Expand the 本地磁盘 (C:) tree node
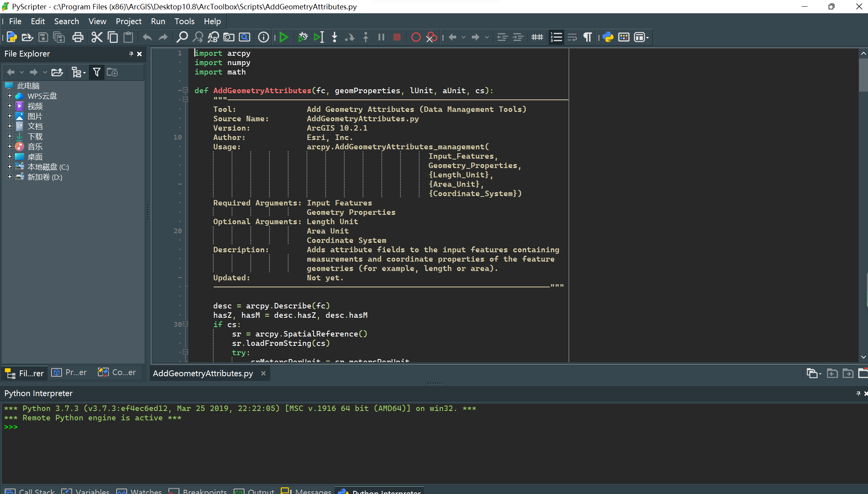This screenshot has width=868, height=494. [x=10, y=166]
